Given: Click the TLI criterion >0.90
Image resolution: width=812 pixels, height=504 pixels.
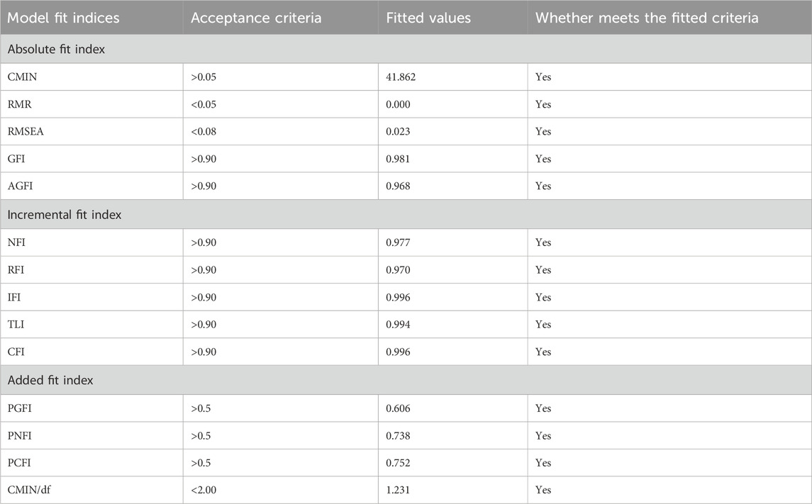Looking at the screenshot, I should tap(204, 325).
